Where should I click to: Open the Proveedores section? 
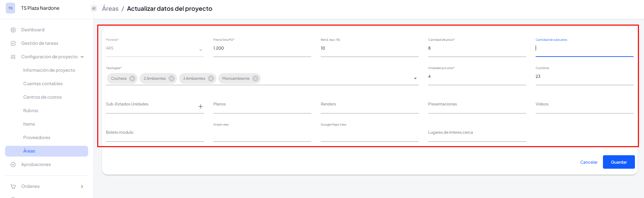tap(37, 138)
